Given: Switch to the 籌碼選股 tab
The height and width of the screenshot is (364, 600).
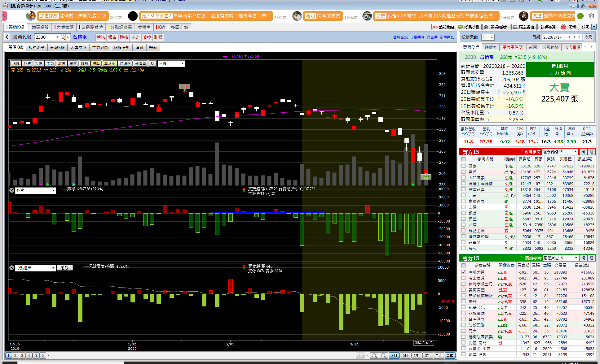Looking at the screenshot, I should (x=40, y=27).
